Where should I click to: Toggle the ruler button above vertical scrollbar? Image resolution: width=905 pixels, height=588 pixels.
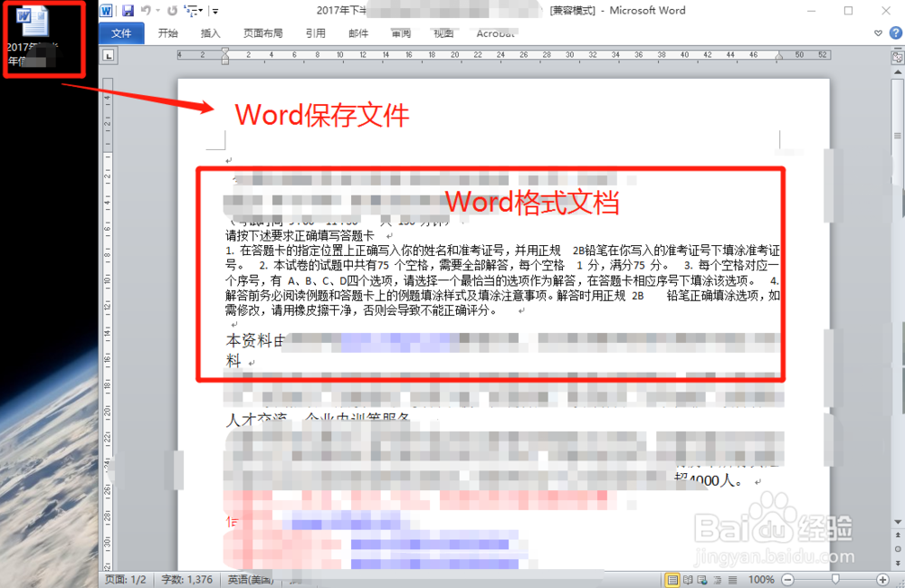click(898, 58)
